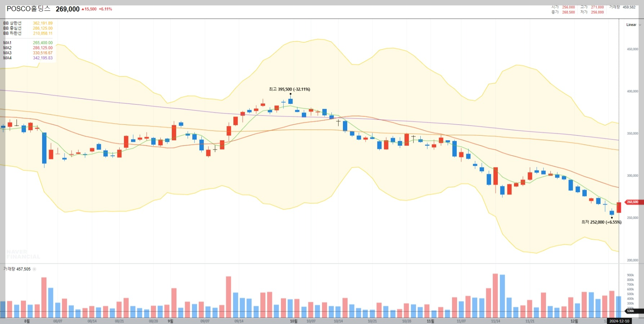This screenshot has height=324, width=644.
Task: Click the 09/14 date on time axis
Action: click(x=239, y=321)
